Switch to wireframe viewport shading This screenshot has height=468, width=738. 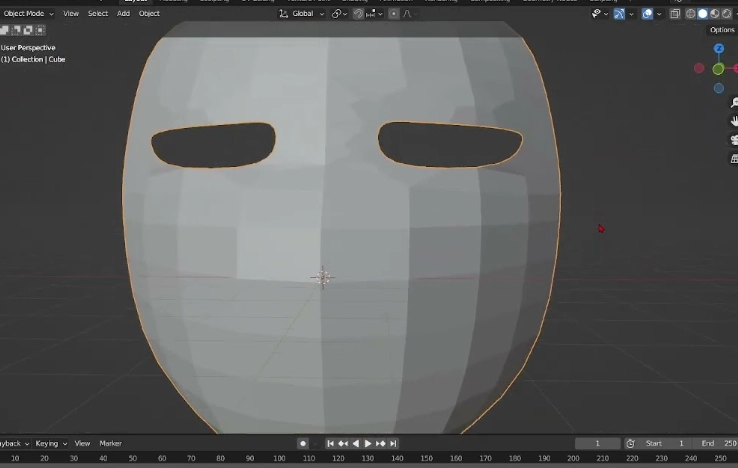pyautogui.click(x=690, y=14)
